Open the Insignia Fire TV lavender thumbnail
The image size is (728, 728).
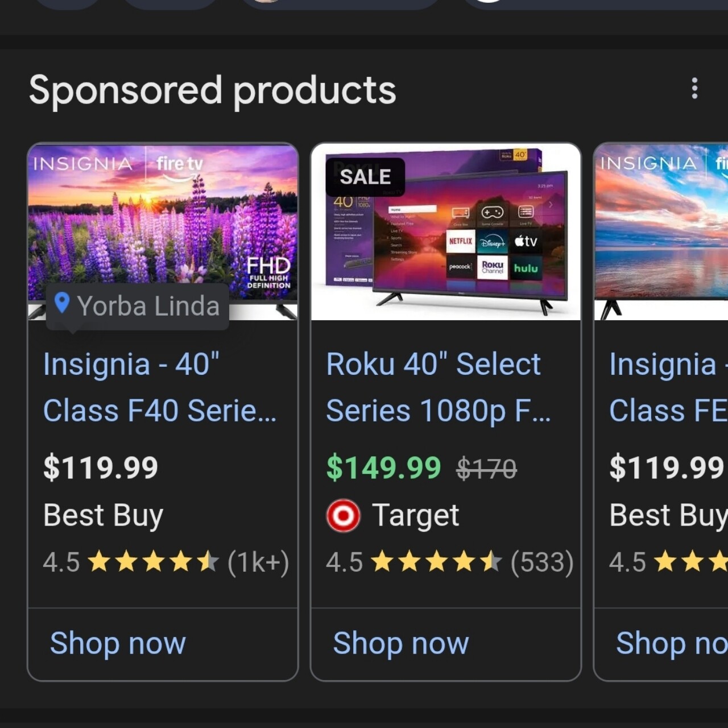pos(163,222)
